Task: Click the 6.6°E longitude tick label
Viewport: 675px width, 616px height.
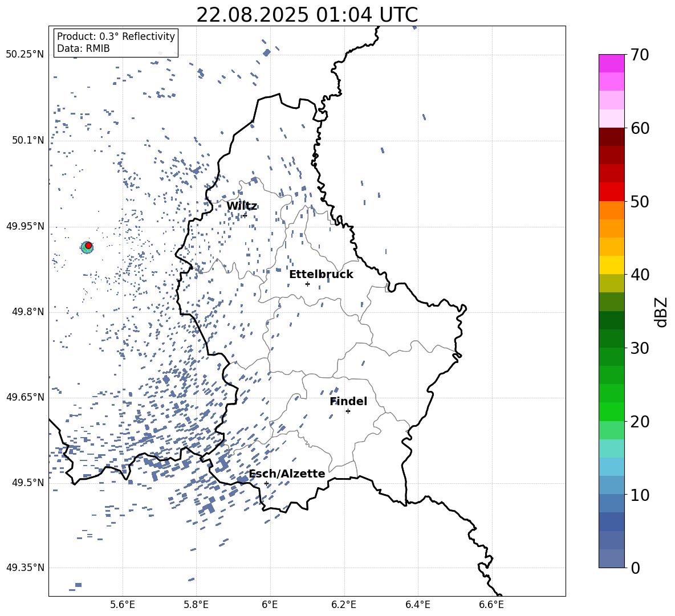Action: tap(491, 605)
